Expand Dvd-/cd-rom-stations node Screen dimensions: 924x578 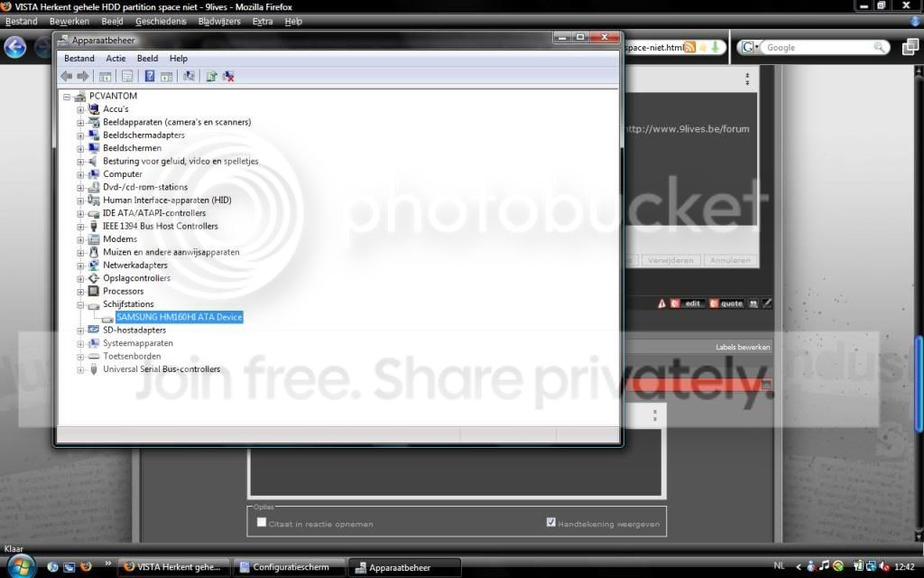pyautogui.click(x=80, y=187)
